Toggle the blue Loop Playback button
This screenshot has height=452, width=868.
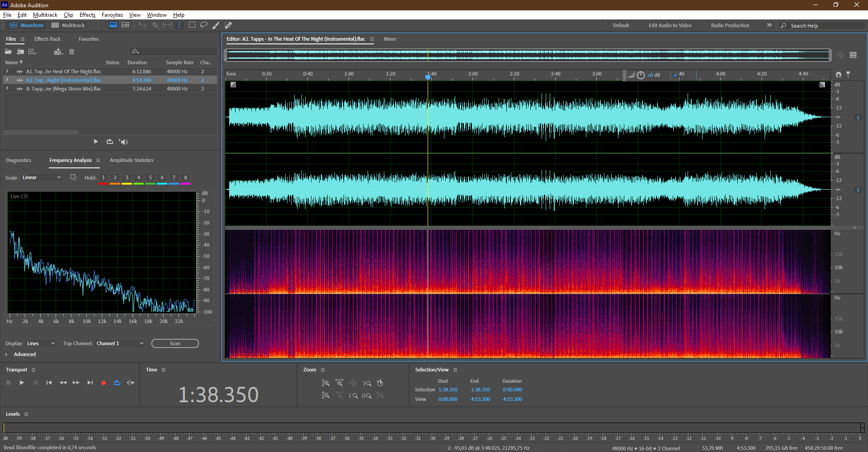[117, 383]
